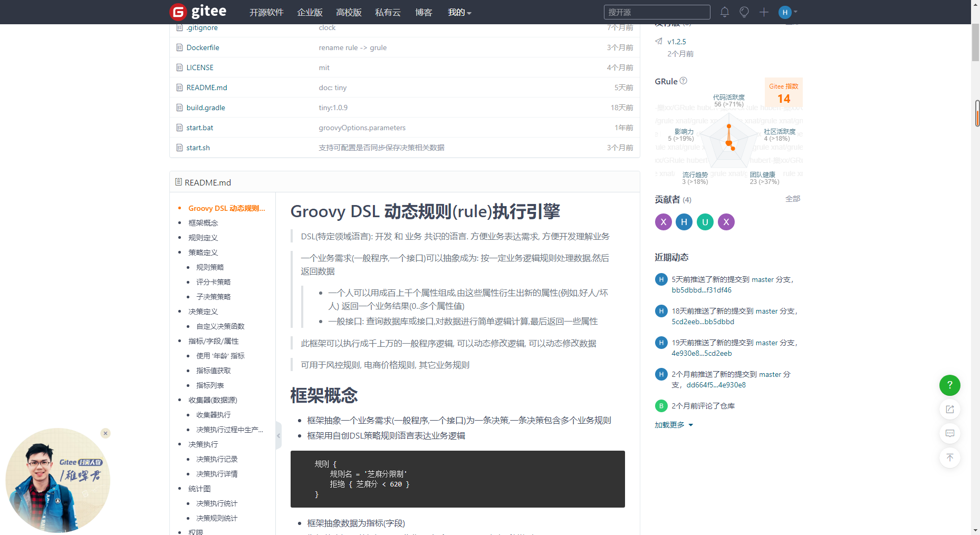980x535 pixels.
Task: Click README.md panel header document icon
Action: tap(178, 182)
